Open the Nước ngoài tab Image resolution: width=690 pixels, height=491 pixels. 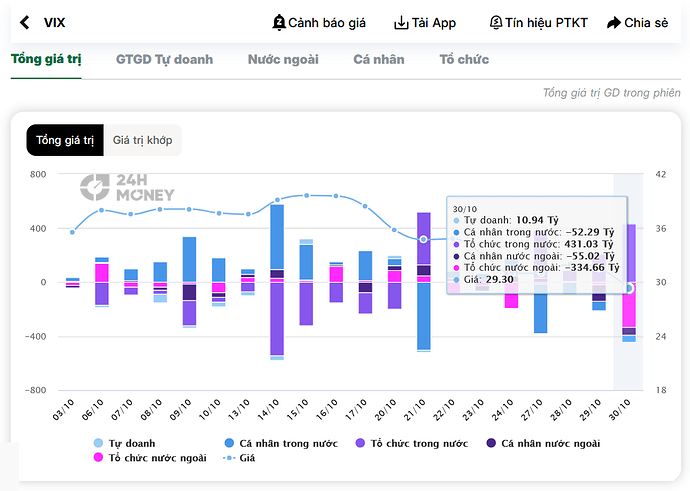[283, 59]
